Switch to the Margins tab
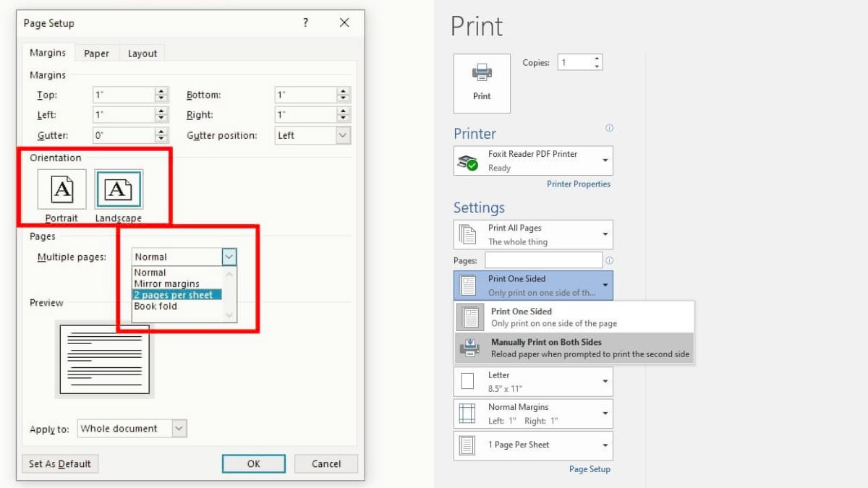Image resolution: width=868 pixels, height=488 pixels. click(48, 53)
